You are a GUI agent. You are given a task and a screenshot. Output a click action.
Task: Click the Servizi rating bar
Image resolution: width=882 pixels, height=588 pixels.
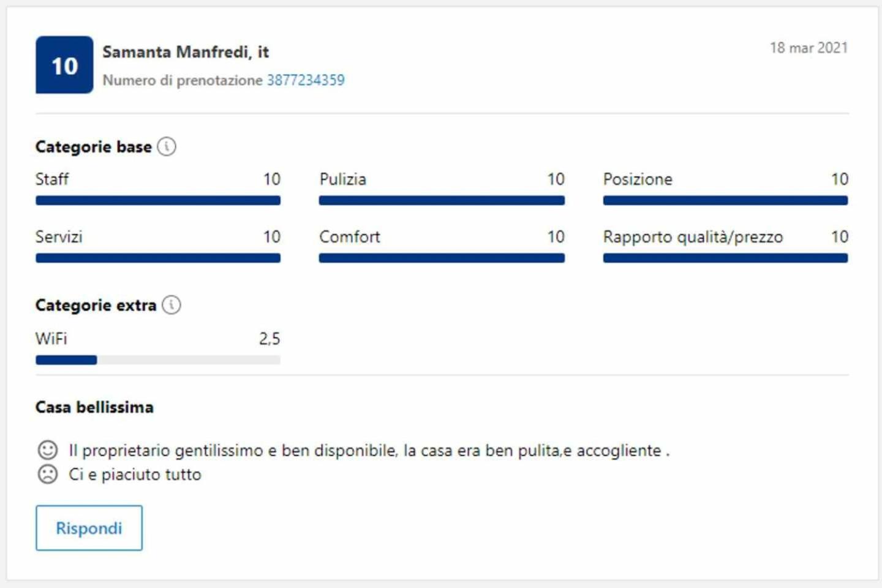click(158, 258)
